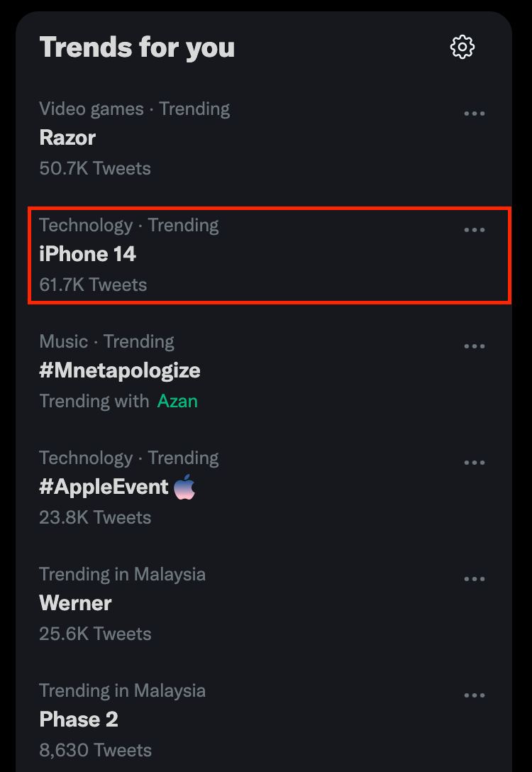
Task: Click the 61.7K Tweets count
Action: click(93, 285)
